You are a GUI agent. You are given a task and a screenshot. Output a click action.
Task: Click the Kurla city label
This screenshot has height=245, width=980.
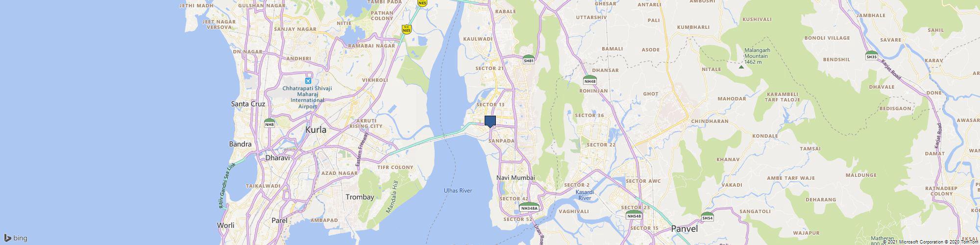pos(316,130)
